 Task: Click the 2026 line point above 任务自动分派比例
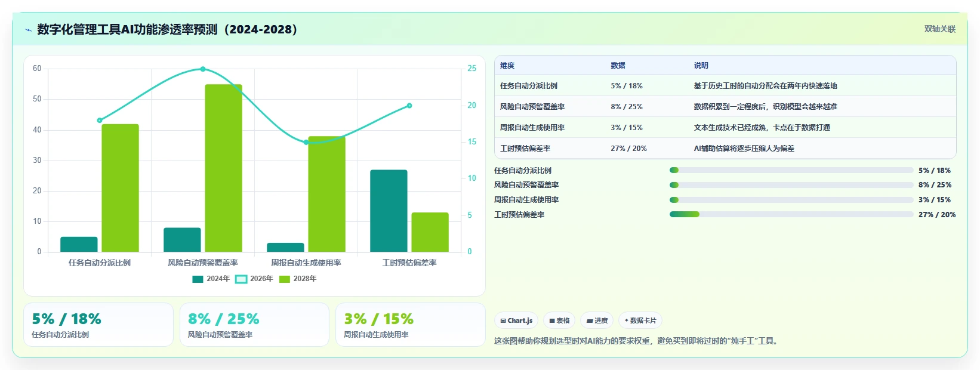click(x=100, y=121)
